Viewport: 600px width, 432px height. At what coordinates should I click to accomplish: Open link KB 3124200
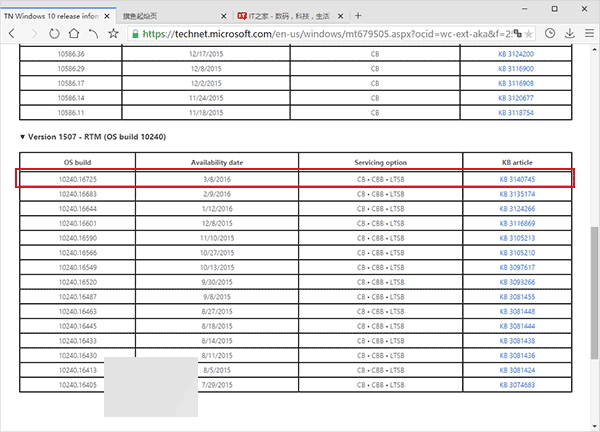click(516, 54)
